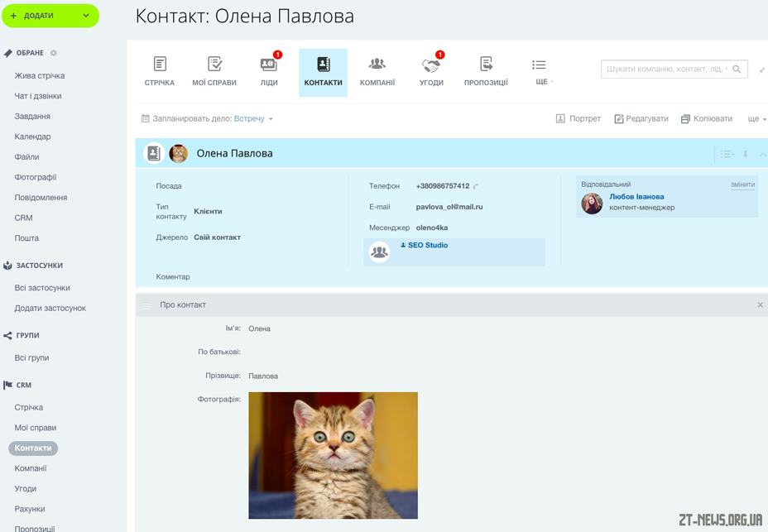The width and height of the screenshot is (768, 532).
Task: Click the large kitten photo
Action: coord(333,455)
